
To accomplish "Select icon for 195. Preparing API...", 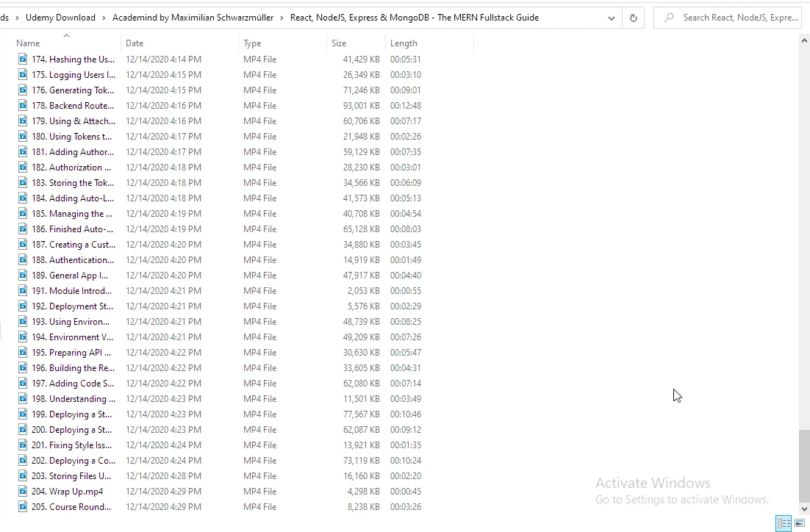I will point(23,353).
